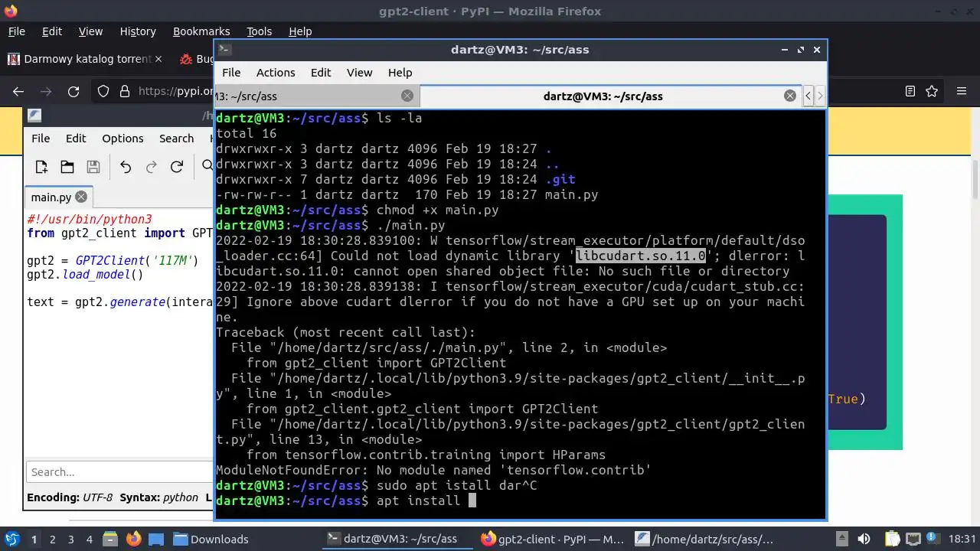Toggle Firefox reader view icon
Image resolution: width=980 pixels, height=551 pixels.
coord(910,92)
